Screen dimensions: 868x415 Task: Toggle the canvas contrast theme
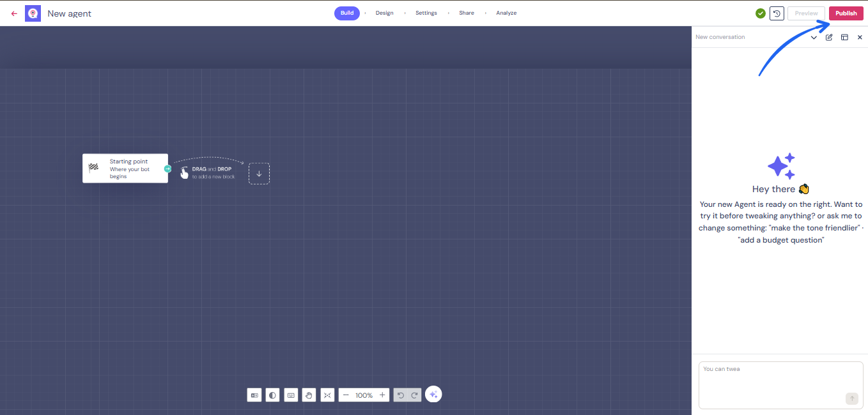[x=273, y=395]
